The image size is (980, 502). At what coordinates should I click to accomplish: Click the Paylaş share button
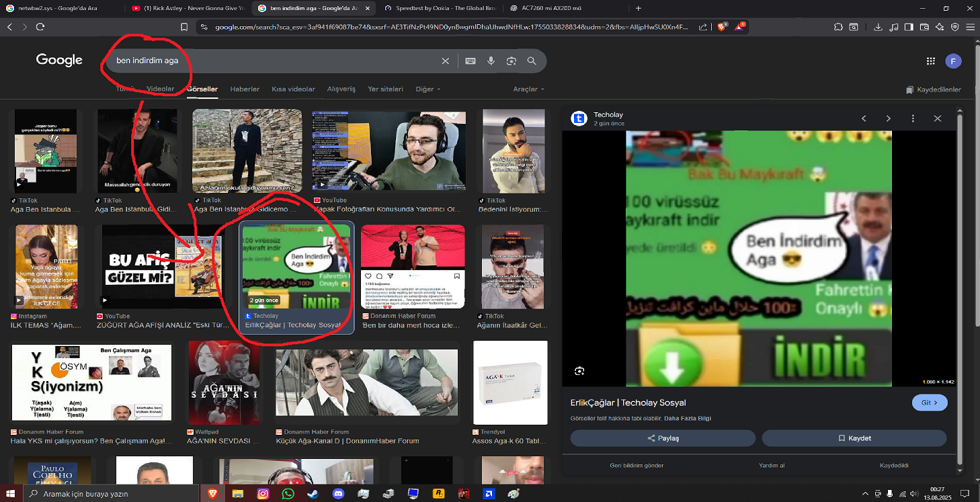pos(663,438)
